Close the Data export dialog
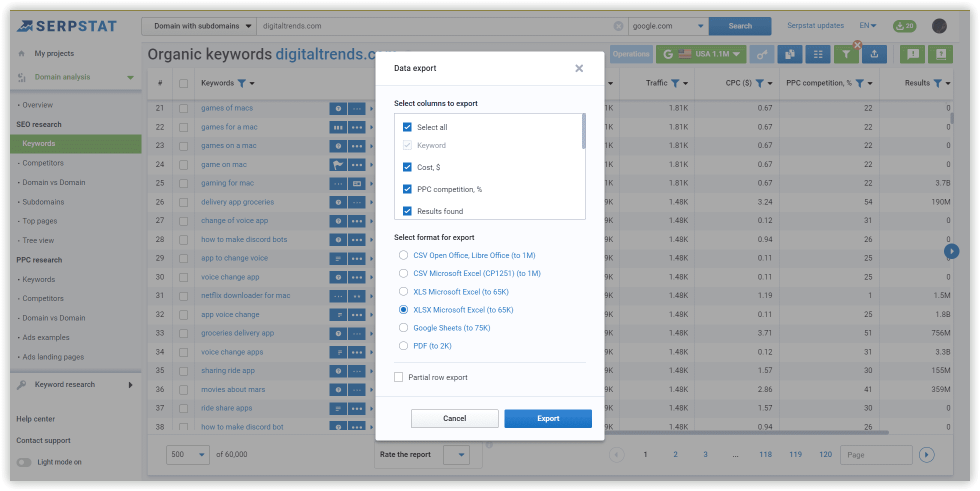 [579, 68]
